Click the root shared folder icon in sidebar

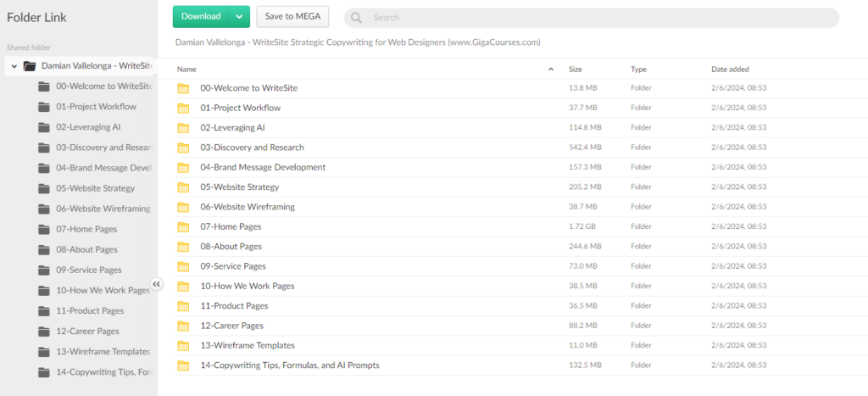tap(30, 66)
